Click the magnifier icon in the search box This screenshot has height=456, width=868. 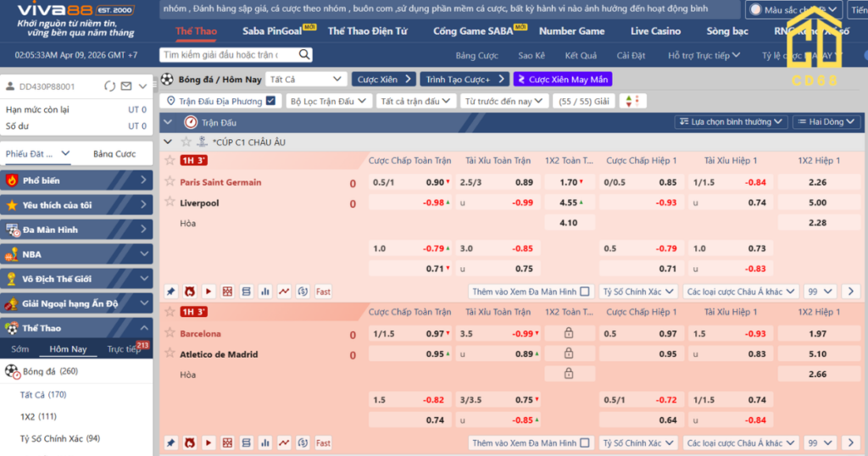click(305, 54)
